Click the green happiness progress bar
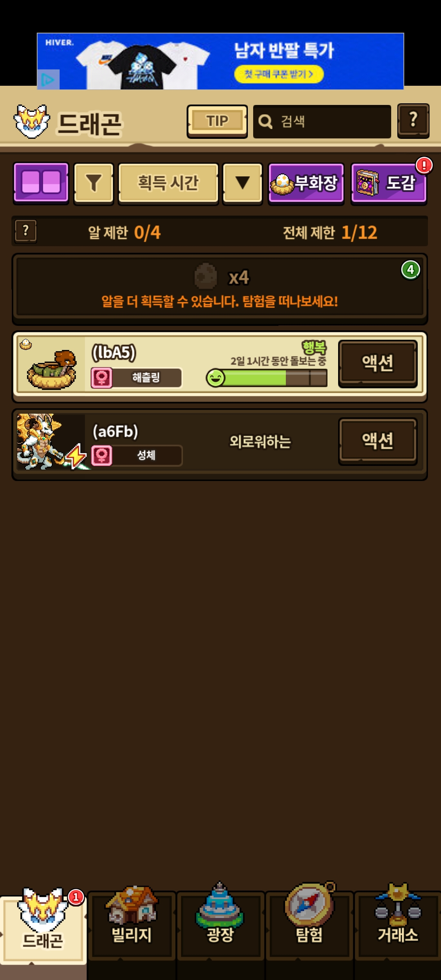This screenshot has width=441, height=980. (x=267, y=378)
